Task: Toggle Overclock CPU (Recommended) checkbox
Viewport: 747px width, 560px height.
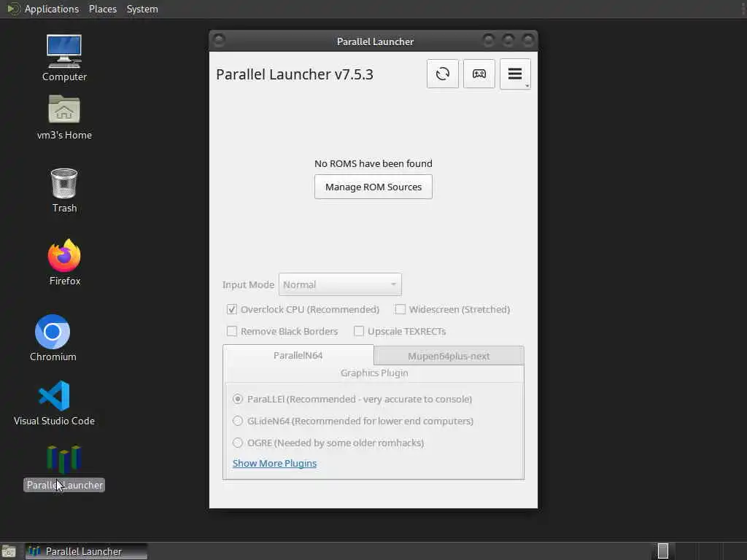Action: pos(232,309)
